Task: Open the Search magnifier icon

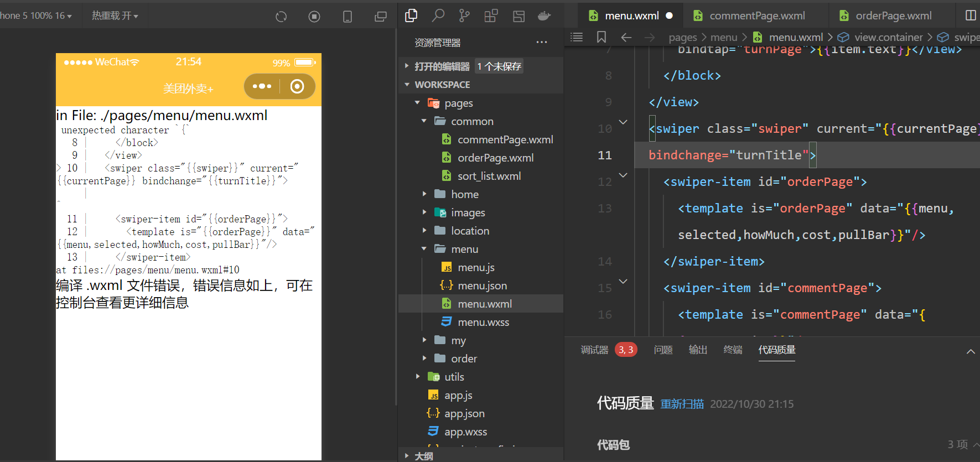Action: [x=438, y=15]
